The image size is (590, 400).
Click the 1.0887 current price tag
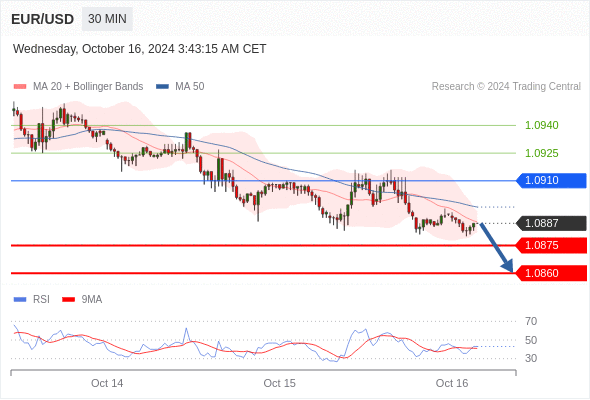551,224
